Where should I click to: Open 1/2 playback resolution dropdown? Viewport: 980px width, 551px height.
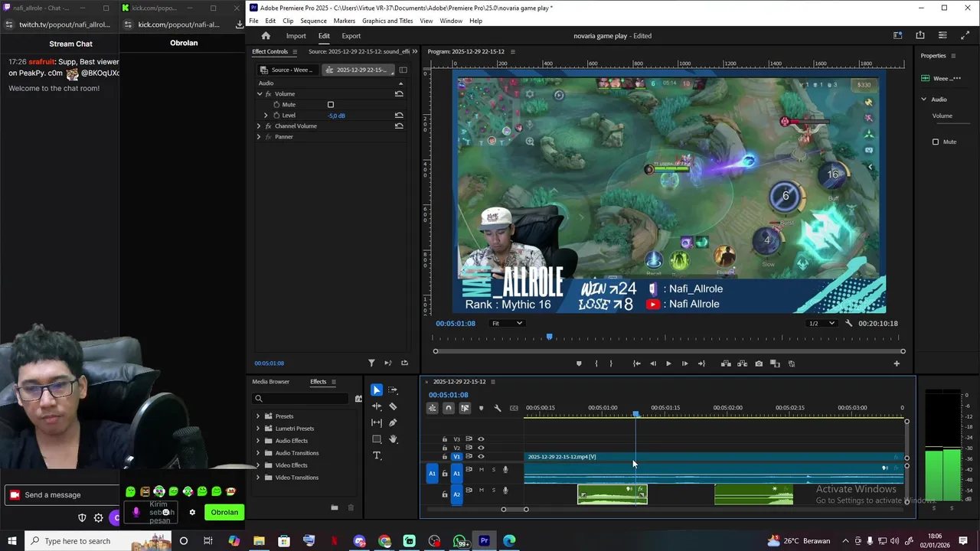point(822,323)
